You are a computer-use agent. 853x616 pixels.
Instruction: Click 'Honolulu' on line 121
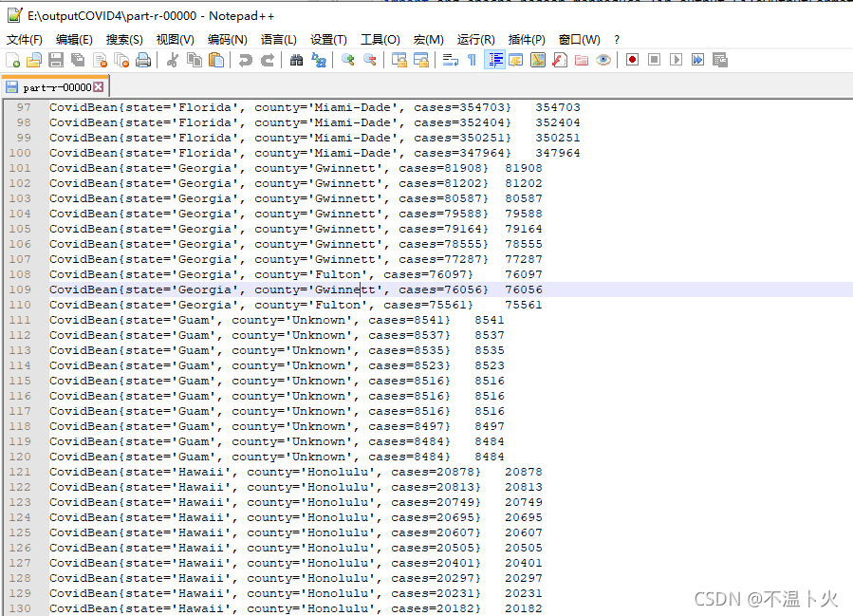(x=337, y=472)
